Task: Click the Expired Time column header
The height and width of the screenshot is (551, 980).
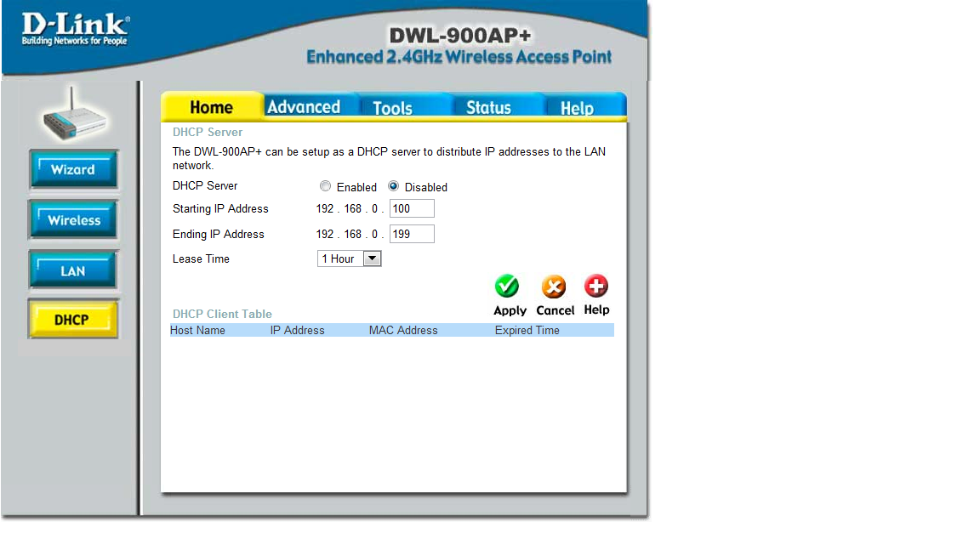Action: coord(527,331)
